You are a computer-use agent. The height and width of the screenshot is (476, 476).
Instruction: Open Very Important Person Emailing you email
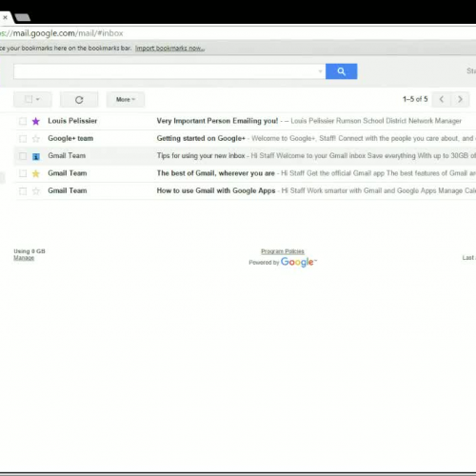pyautogui.click(x=217, y=121)
